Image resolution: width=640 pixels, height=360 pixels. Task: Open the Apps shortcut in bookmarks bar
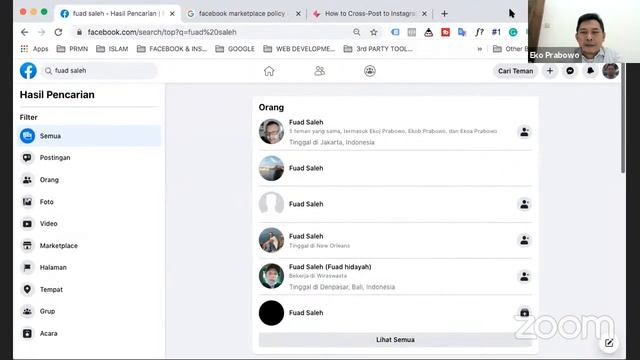pyautogui.click(x=34, y=49)
